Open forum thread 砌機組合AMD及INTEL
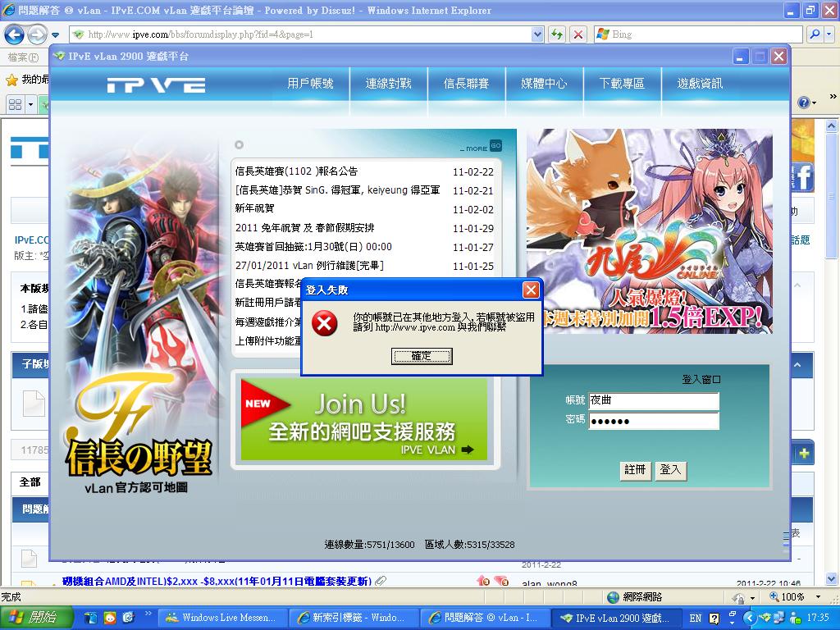 tap(217, 582)
